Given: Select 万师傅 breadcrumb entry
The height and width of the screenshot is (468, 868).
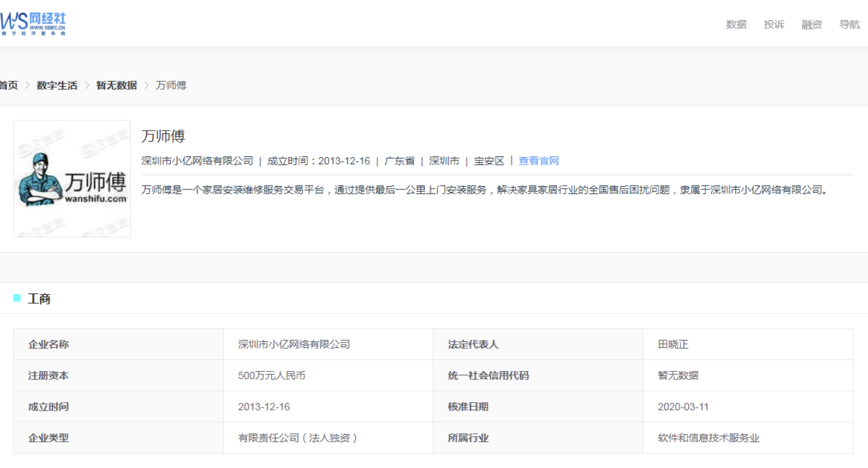Looking at the screenshot, I should [171, 85].
